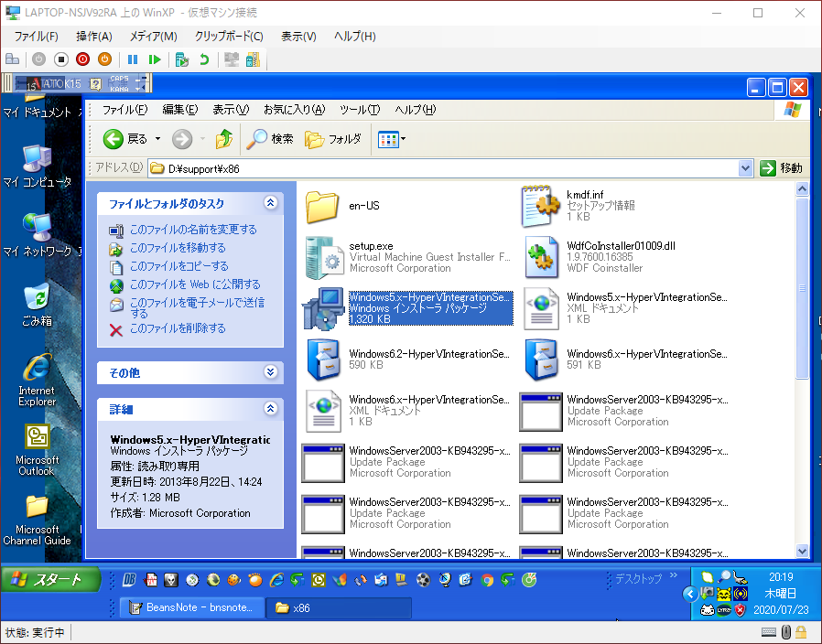Click scrollbar up arrow in file list
The image size is (822, 644).
point(802,188)
